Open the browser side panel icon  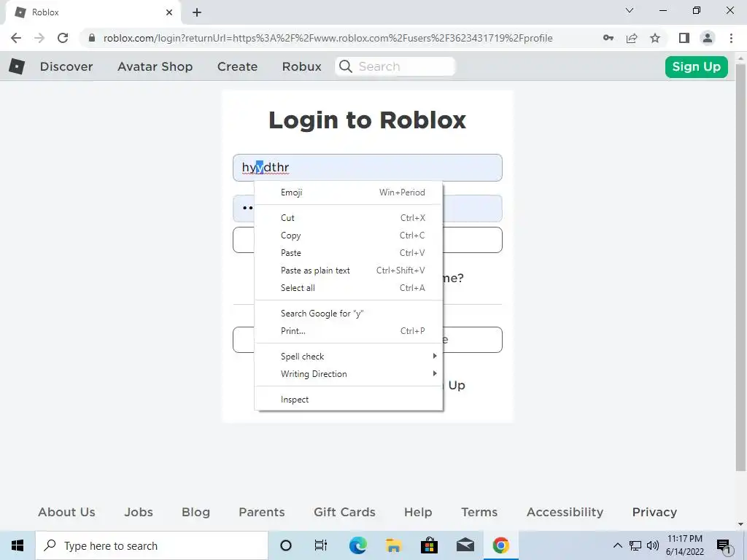coord(684,38)
